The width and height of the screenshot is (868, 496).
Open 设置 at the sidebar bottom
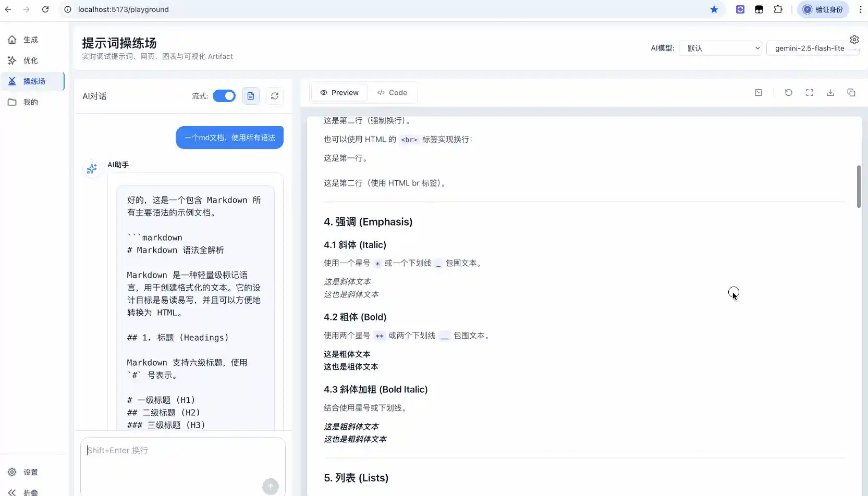32,472
